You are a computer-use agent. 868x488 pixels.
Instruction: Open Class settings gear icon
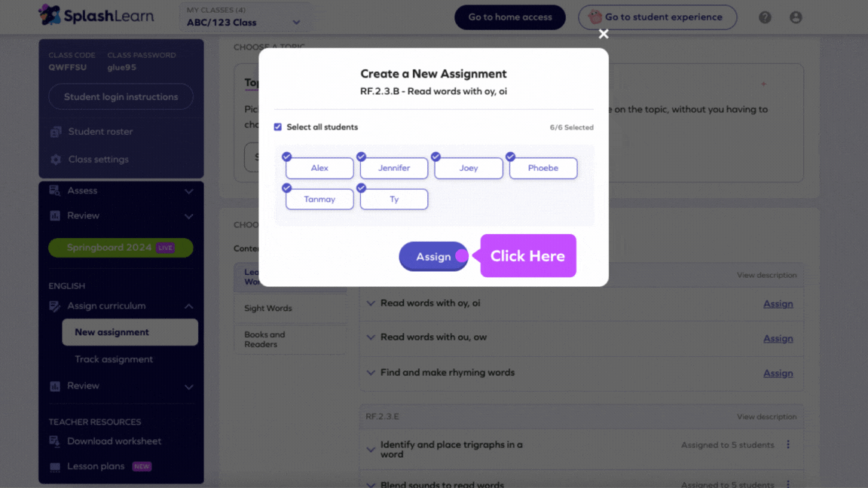point(56,160)
